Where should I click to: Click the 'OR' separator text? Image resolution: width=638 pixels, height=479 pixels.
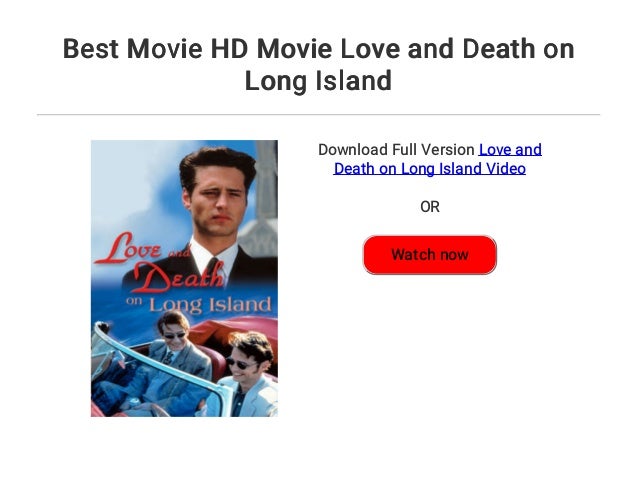pyautogui.click(x=430, y=207)
